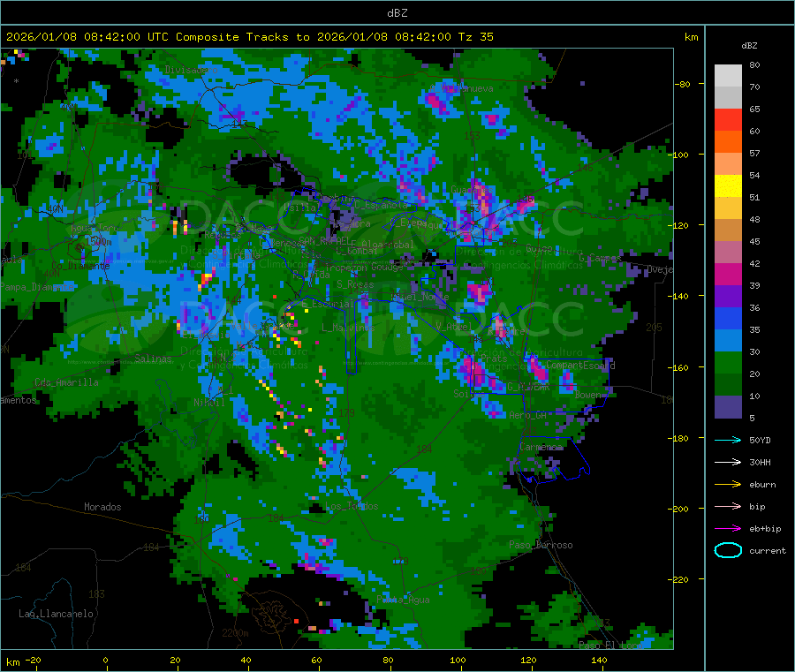Select the bright yellow swatch between 54 and 51

click(x=728, y=186)
